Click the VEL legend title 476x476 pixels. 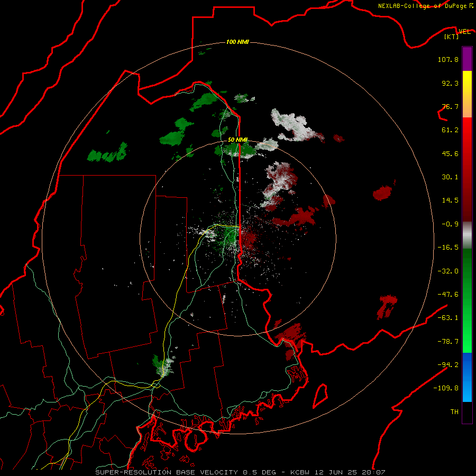point(464,32)
